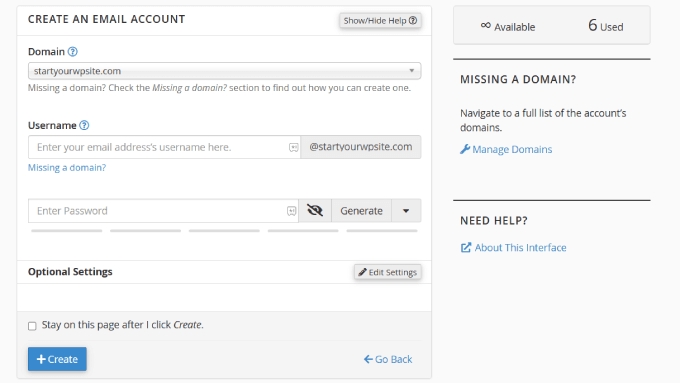Click the Username help question mark icon
The image size is (680, 383).
click(85, 125)
